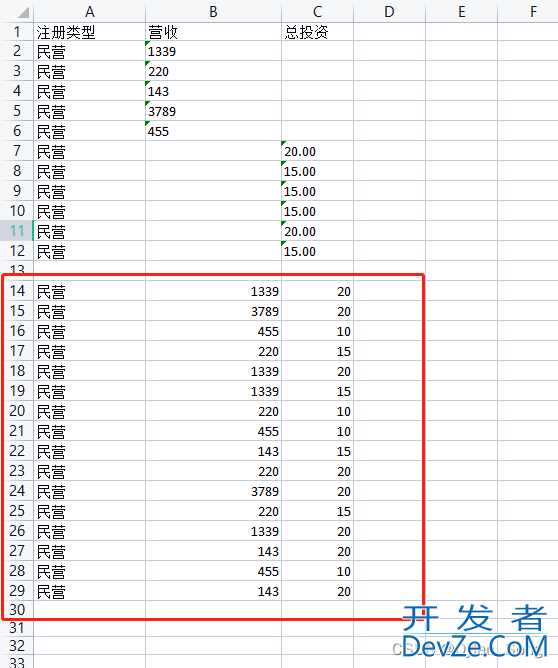Select 民营 cell in row 20

pos(89,412)
